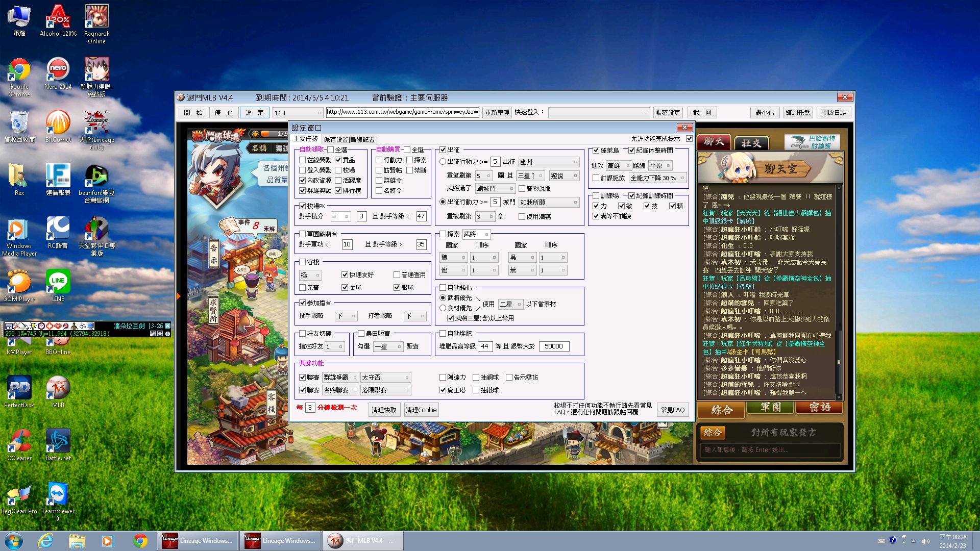Open the 幽州 destination dropdown
The width and height of the screenshot is (980, 551).
549,162
